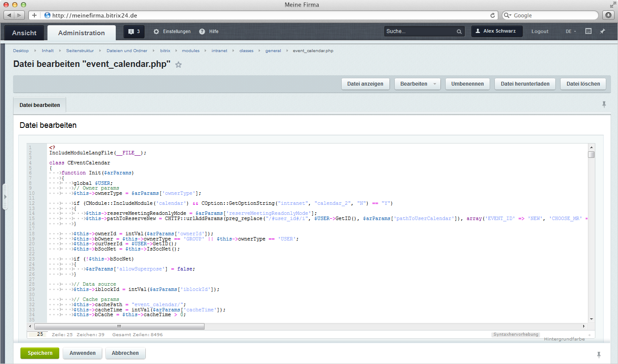Click the editor scroll down arrow

tap(591, 319)
